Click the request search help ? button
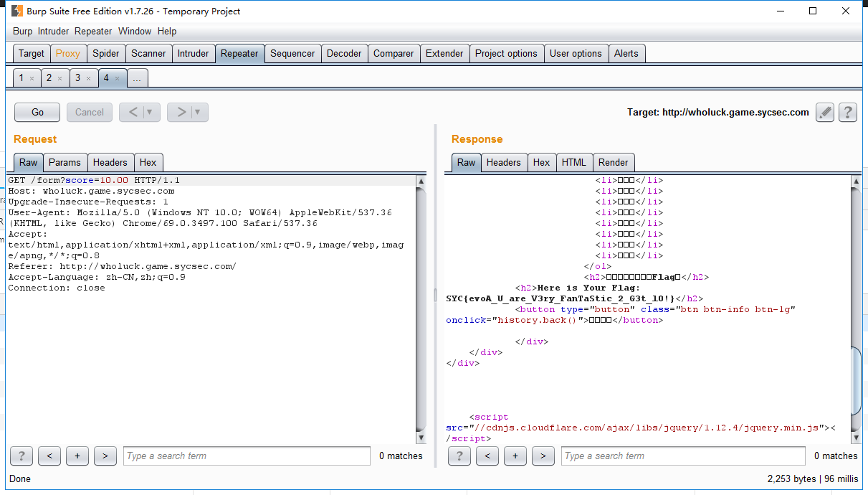 (x=22, y=456)
